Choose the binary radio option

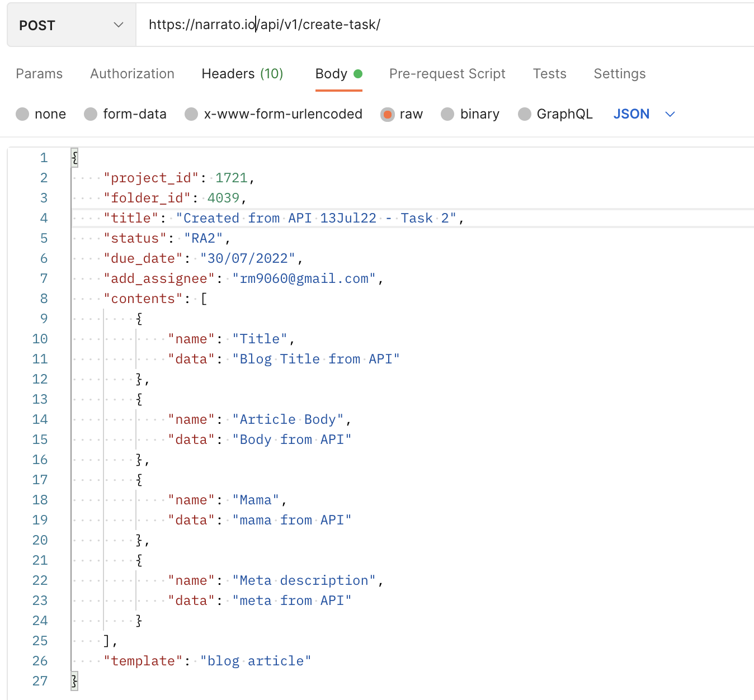click(447, 114)
